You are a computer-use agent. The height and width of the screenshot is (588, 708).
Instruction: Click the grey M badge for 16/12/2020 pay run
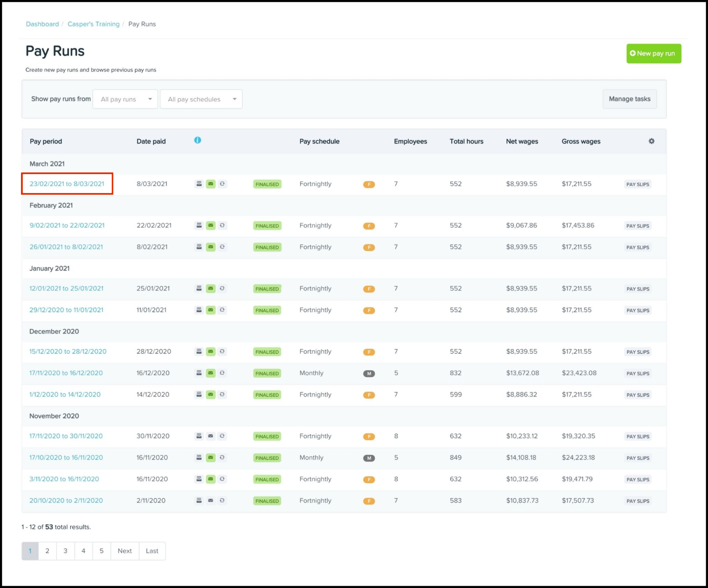pyautogui.click(x=369, y=374)
